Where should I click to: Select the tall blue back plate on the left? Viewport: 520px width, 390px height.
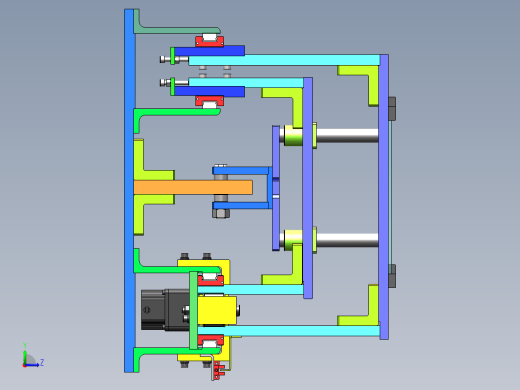[x=129, y=191]
